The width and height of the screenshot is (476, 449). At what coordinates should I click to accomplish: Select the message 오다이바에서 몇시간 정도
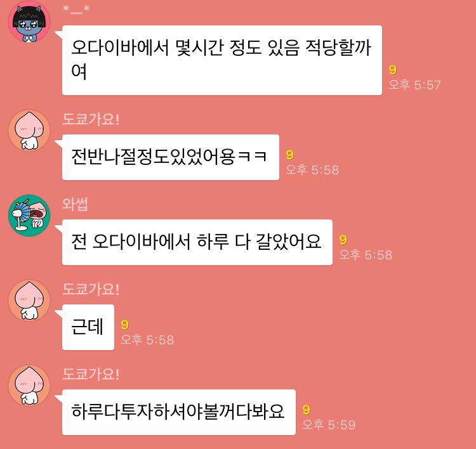[x=222, y=60]
